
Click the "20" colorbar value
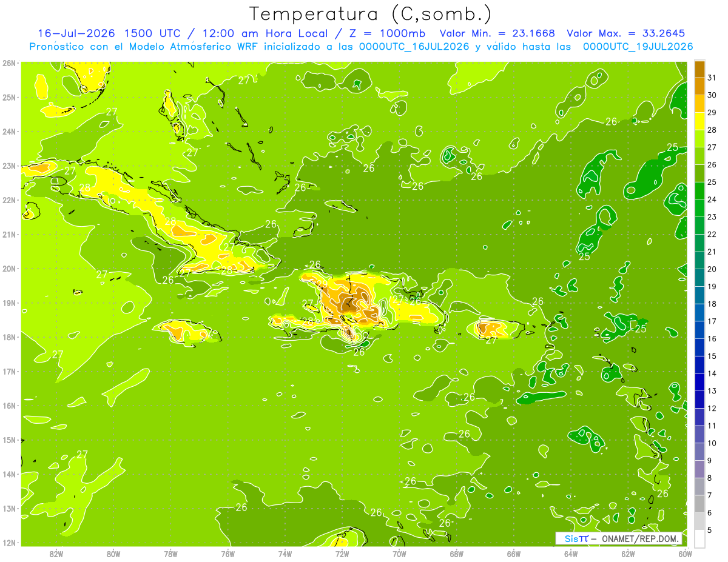tap(712, 269)
